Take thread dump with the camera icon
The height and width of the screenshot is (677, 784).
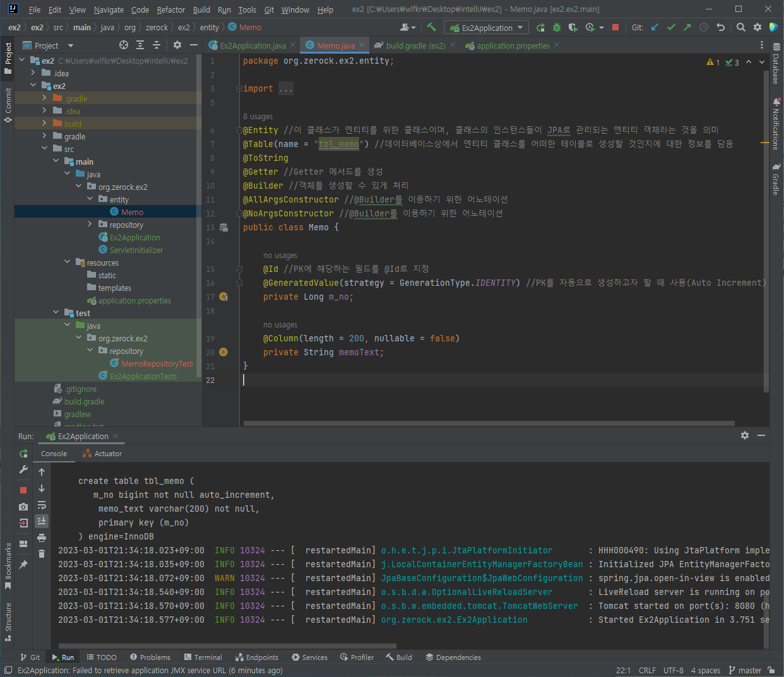point(23,506)
